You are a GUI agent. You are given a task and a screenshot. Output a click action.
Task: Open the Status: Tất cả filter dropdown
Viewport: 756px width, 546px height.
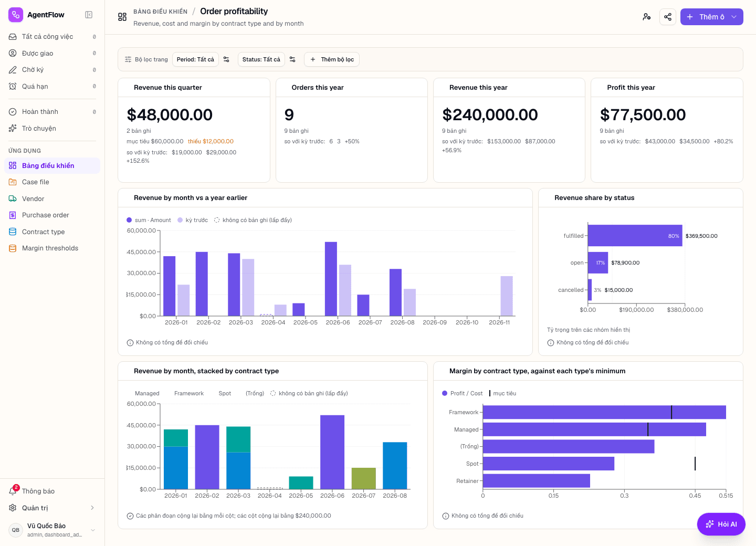(x=261, y=59)
